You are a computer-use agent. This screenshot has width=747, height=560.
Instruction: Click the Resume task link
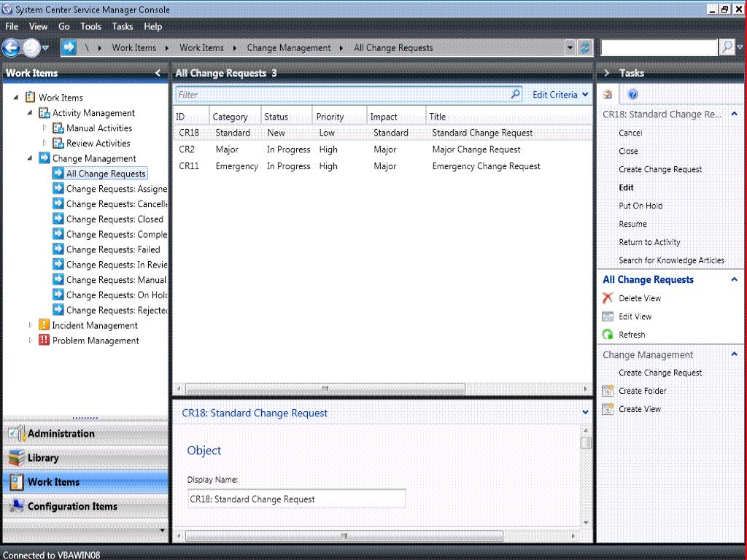pos(632,224)
